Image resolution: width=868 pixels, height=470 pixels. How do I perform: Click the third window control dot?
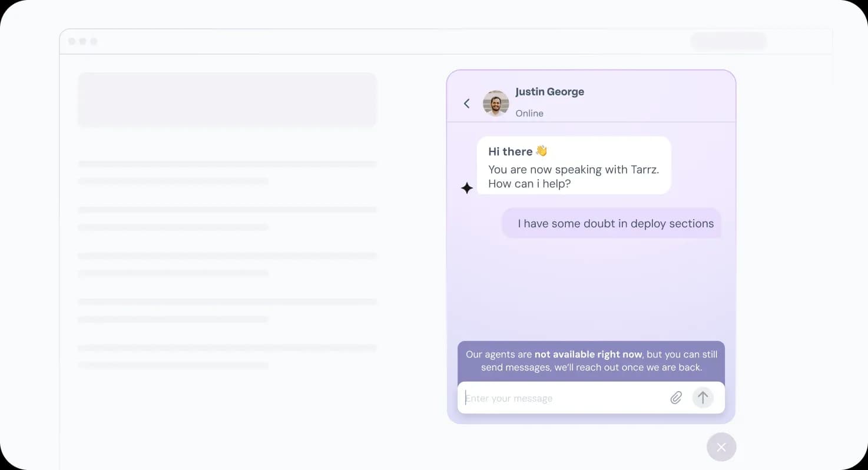pyautogui.click(x=94, y=41)
